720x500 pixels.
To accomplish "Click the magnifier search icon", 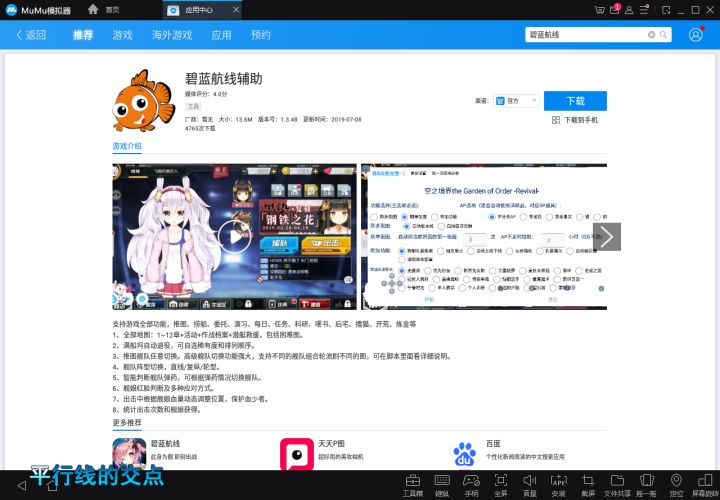I will tap(664, 34).
